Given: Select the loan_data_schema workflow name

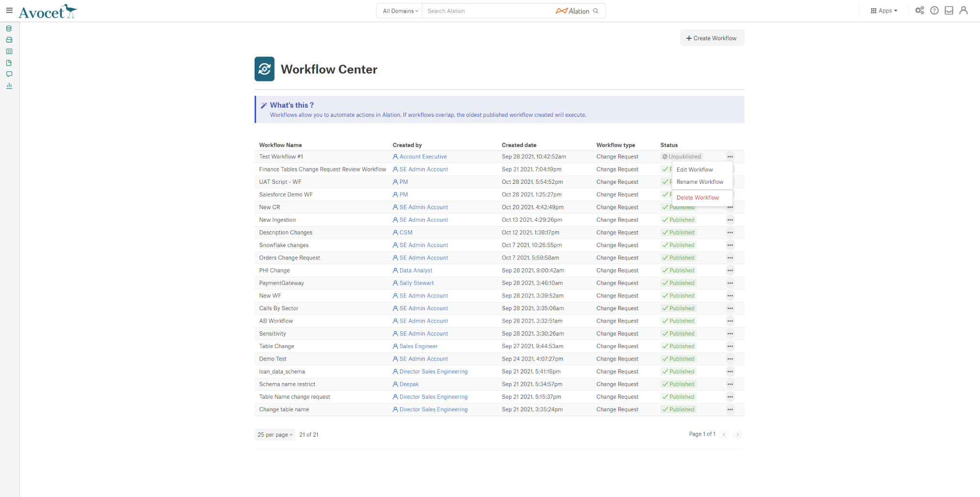Looking at the screenshot, I should point(282,372).
